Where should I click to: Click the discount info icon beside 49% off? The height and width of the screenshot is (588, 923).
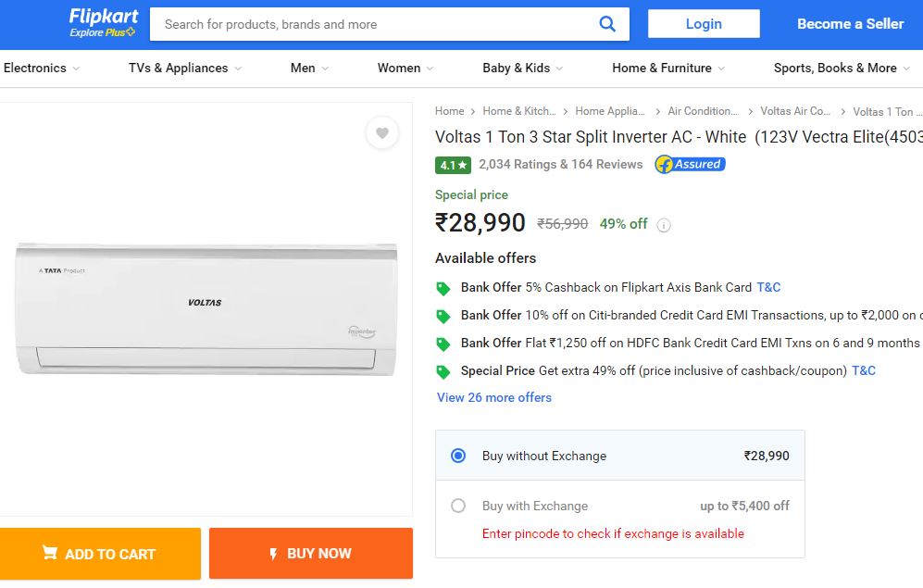(664, 224)
